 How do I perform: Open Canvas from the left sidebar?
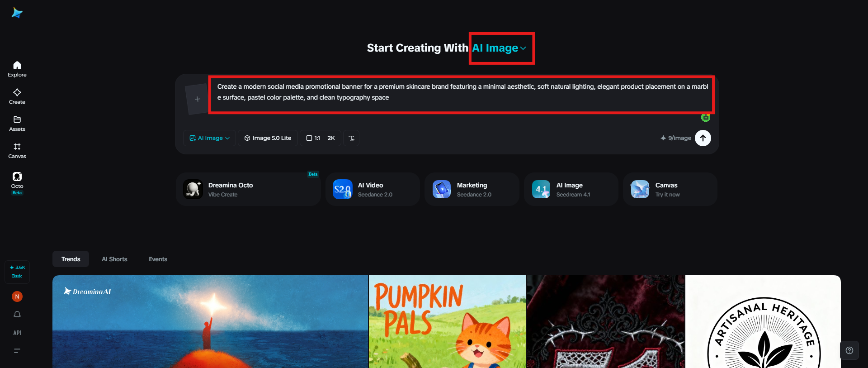(17, 151)
